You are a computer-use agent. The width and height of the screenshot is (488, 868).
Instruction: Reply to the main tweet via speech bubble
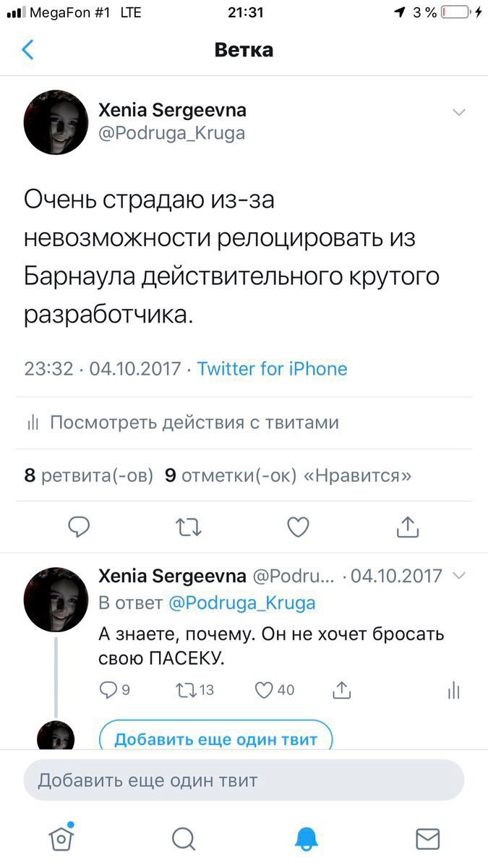click(x=79, y=527)
